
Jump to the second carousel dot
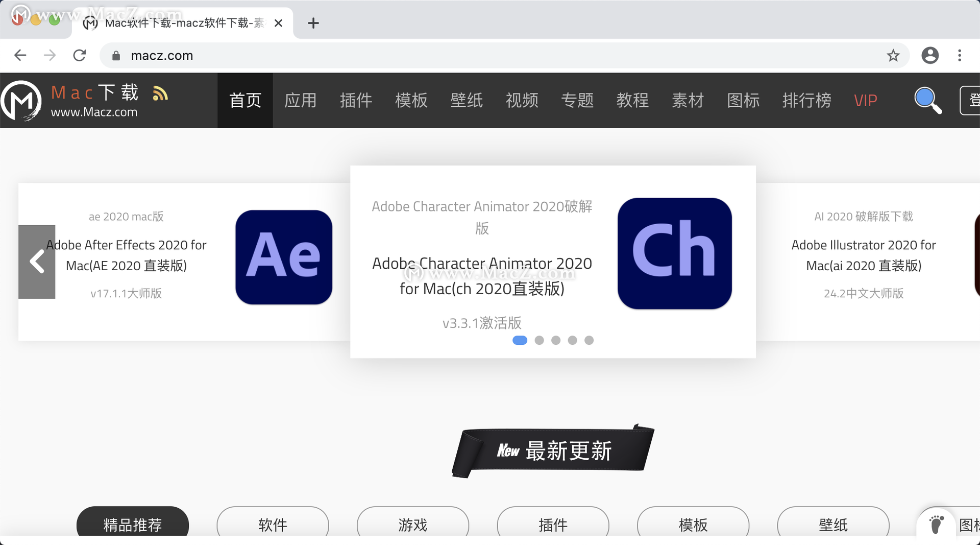pos(539,340)
